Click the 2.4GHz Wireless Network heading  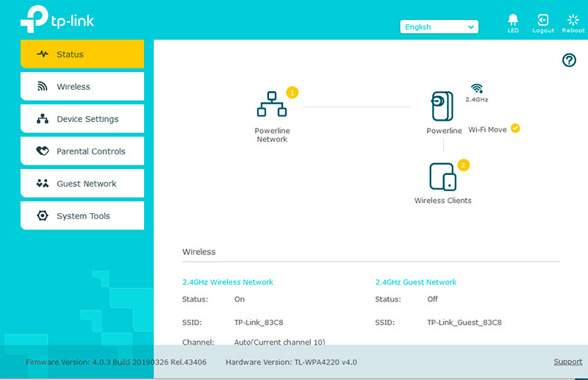[227, 282]
